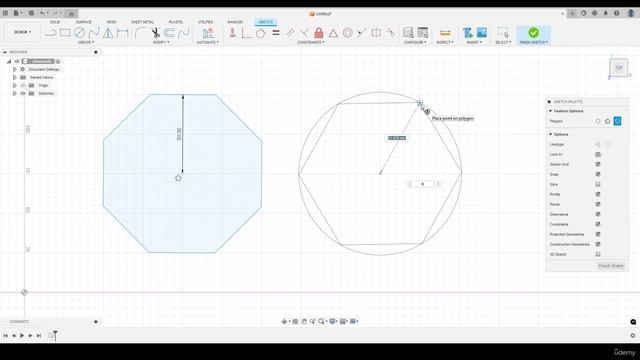The width and height of the screenshot is (640, 360).
Task: Select the Mirror tool triangle icon
Action: pyautogui.click(x=108, y=33)
